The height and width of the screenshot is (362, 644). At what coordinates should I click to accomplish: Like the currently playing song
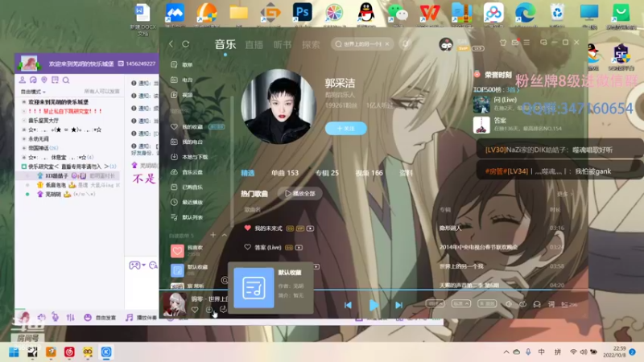pos(195,310)
